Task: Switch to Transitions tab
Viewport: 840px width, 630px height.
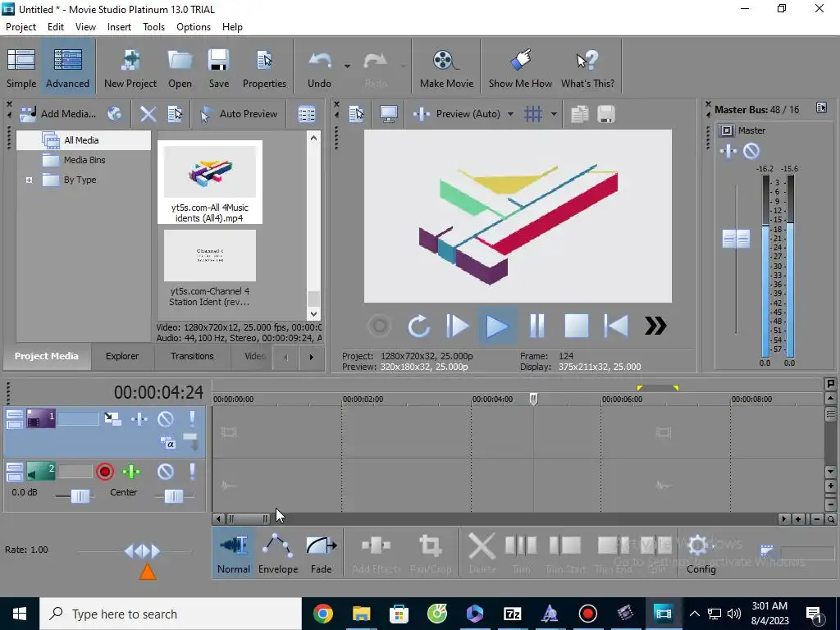Action: coord(192,356)
